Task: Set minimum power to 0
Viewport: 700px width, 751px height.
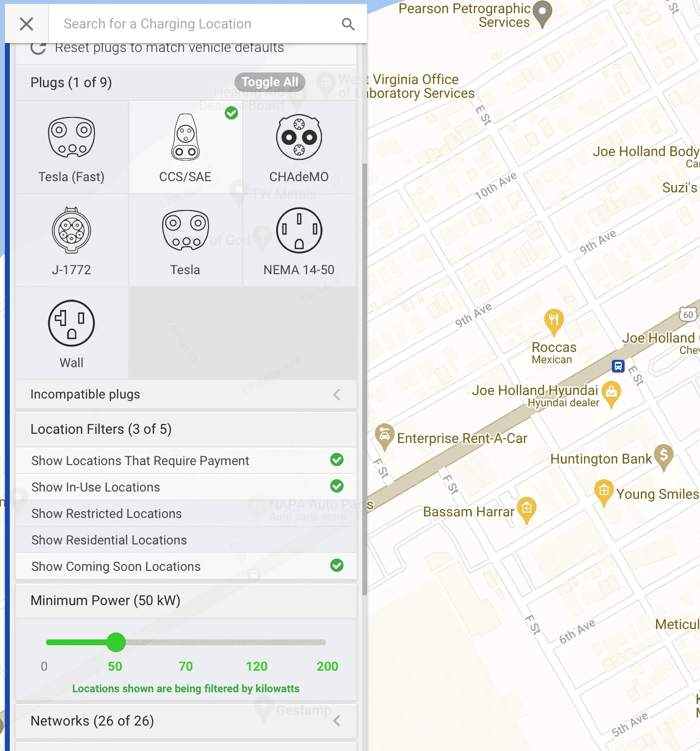Action: 44,666
